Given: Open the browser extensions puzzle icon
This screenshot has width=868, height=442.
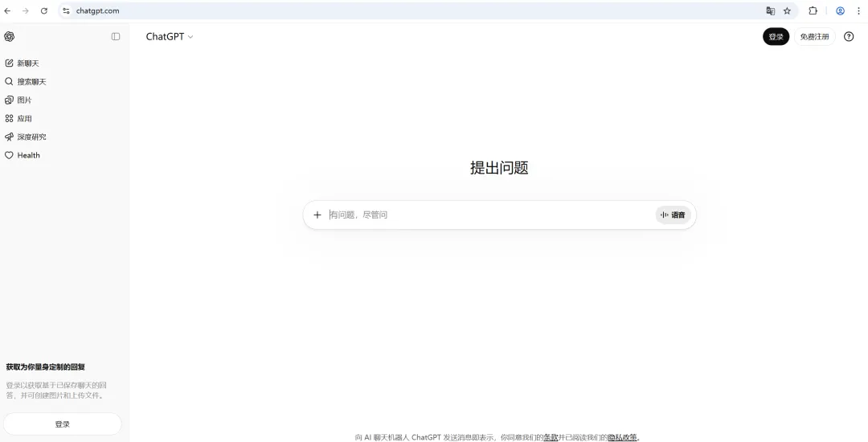Looking at the screenshot, I should (813, 10).
